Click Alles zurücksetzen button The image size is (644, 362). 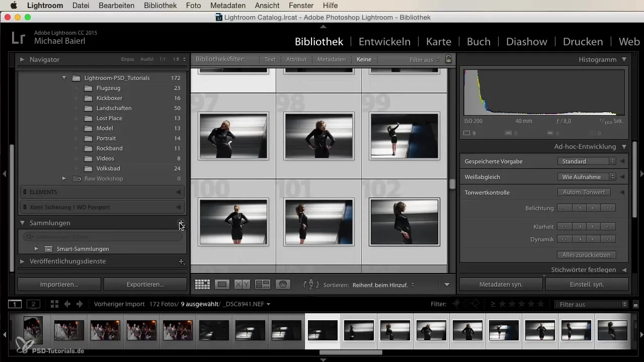tap(587, 255)
